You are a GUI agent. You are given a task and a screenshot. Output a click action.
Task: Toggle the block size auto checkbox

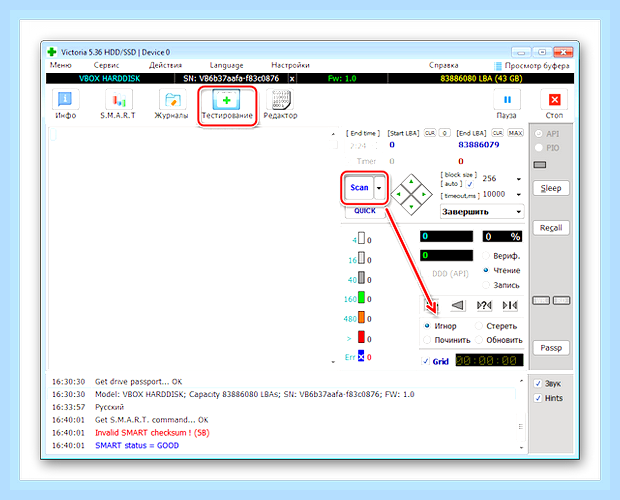470,184
